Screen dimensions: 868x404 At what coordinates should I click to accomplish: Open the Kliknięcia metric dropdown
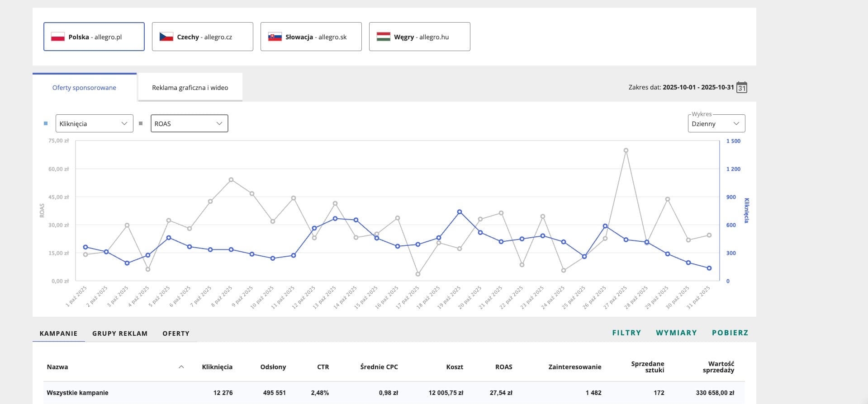coord(94,123)
